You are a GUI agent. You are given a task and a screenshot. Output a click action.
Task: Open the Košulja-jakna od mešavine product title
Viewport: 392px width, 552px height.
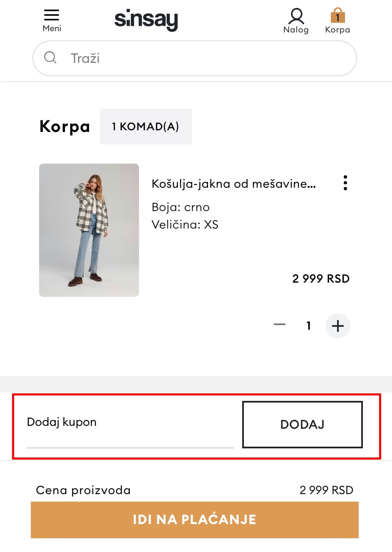[x=233, y=184]
